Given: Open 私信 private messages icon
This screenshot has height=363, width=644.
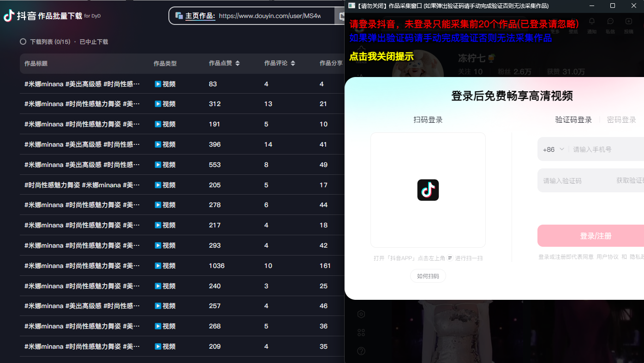Looking at the screenshot, I should click(610, 22).
